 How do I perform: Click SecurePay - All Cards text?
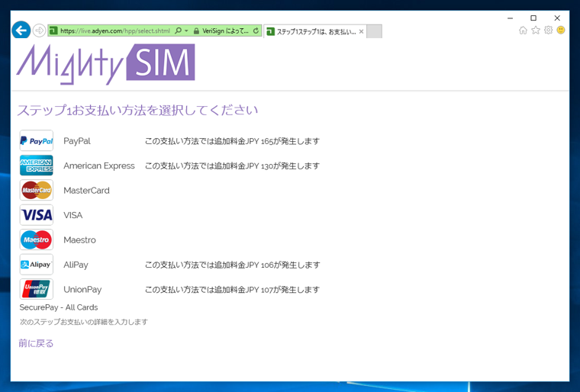click(59, 307)
